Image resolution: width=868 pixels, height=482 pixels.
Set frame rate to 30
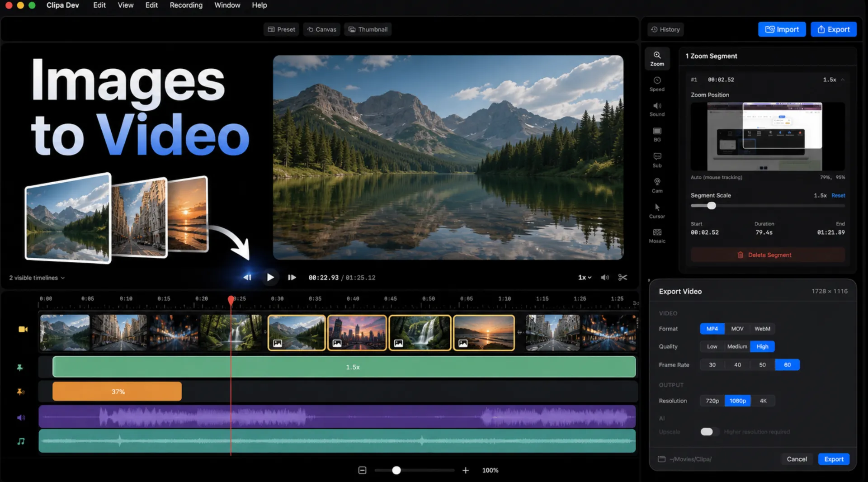pos(712,365)
